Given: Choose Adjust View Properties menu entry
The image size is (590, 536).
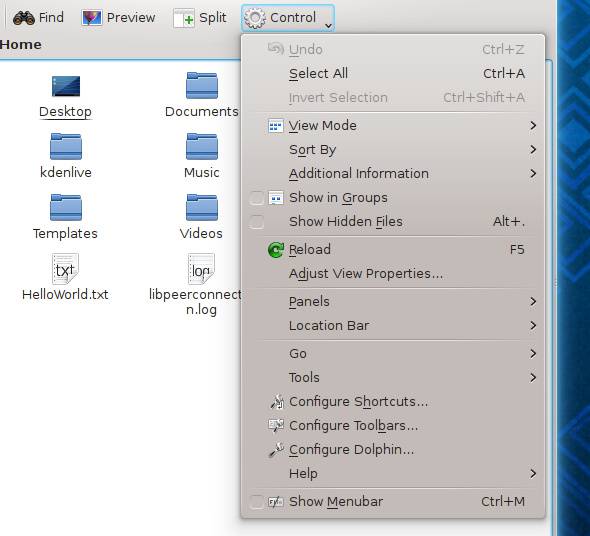Looking at the screenshot, I should pyautogui.click(x=393, y=274).
